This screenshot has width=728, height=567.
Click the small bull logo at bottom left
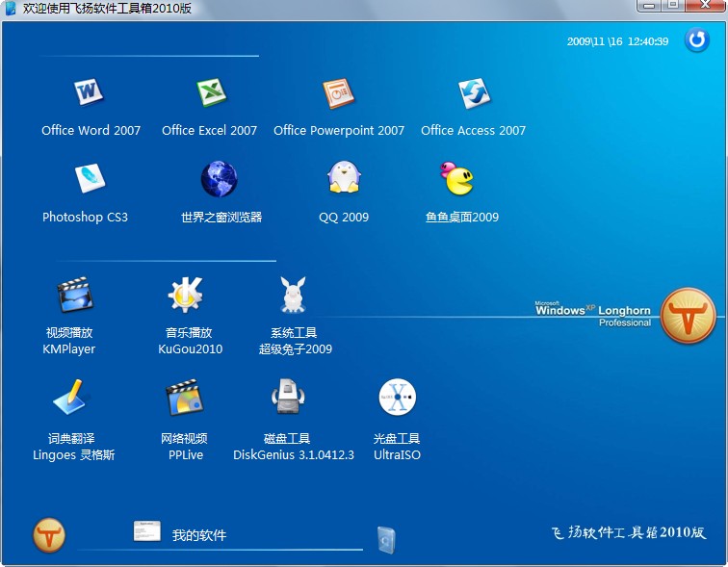(x=49, y=535)
